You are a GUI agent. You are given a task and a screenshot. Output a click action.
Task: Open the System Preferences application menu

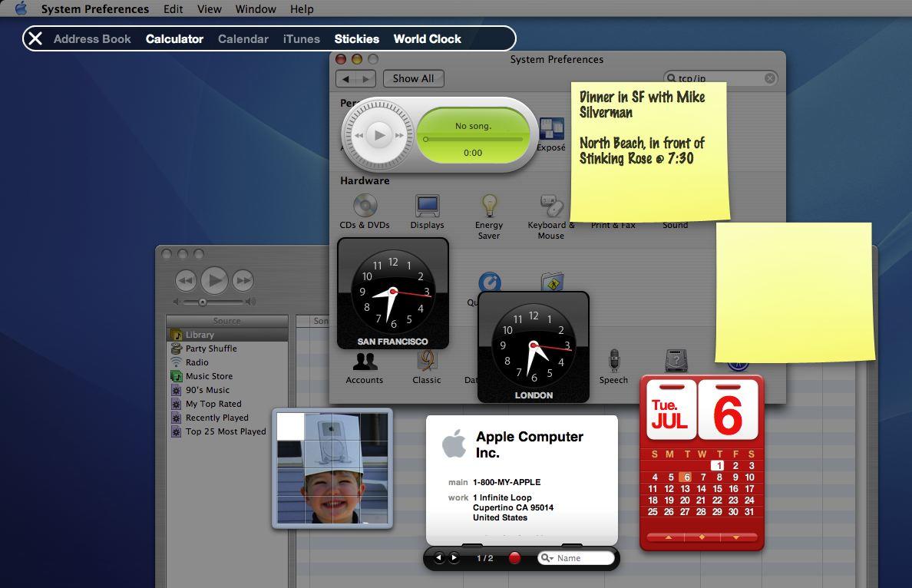click(94, 8)
